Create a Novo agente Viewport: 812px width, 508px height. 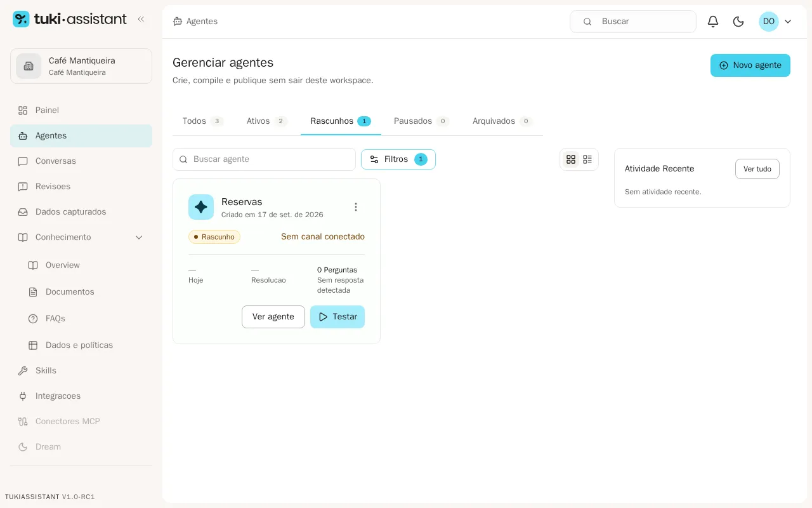[750, 65]
